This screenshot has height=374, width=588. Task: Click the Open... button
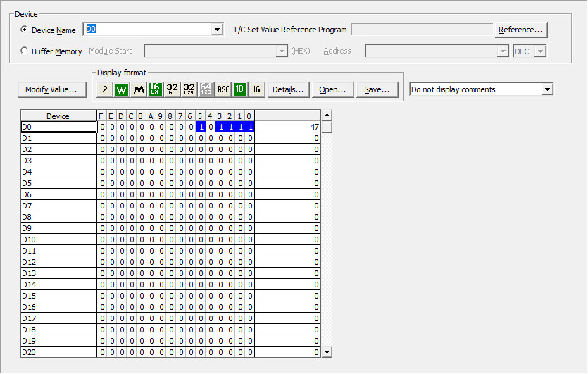332,89
